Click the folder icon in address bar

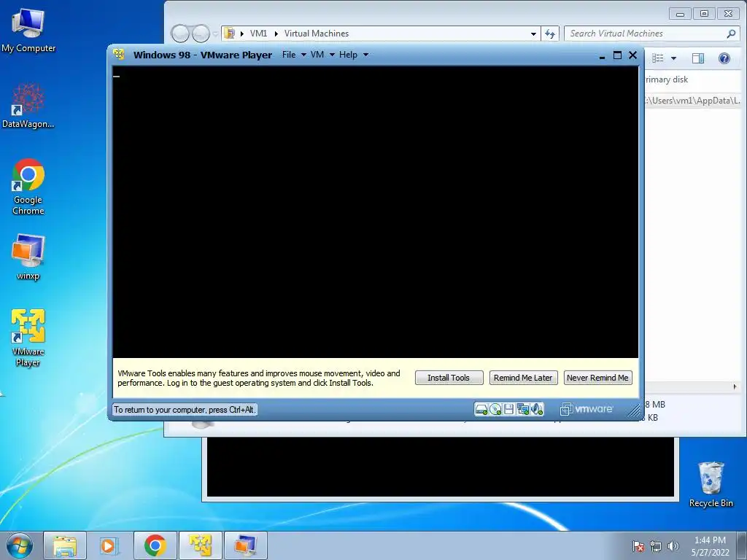(x=230, y=34)
